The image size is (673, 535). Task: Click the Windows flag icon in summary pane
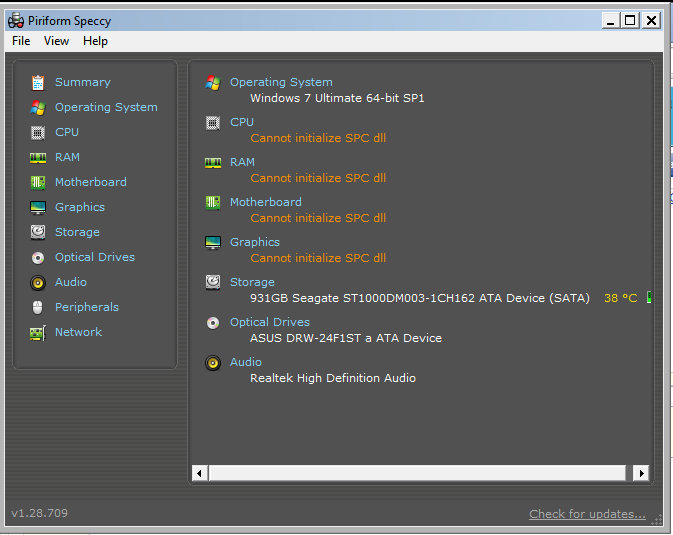(x=213, y=82)
